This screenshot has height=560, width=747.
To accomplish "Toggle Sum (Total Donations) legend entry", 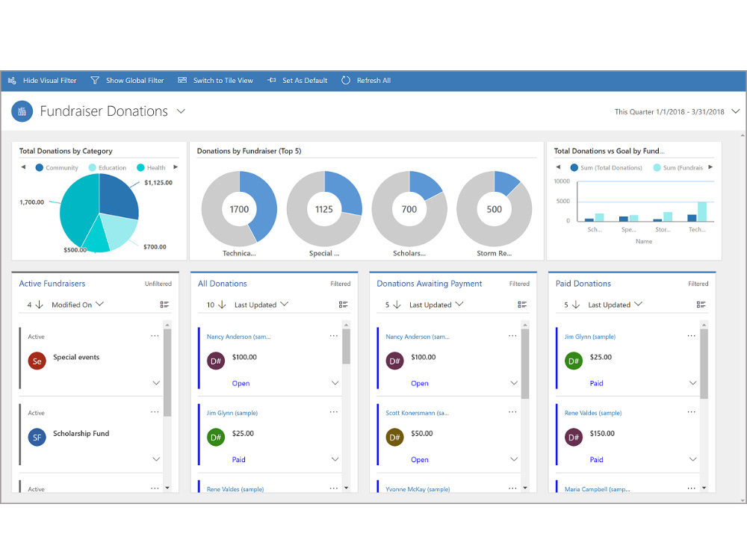I will [x=606, y=167].
